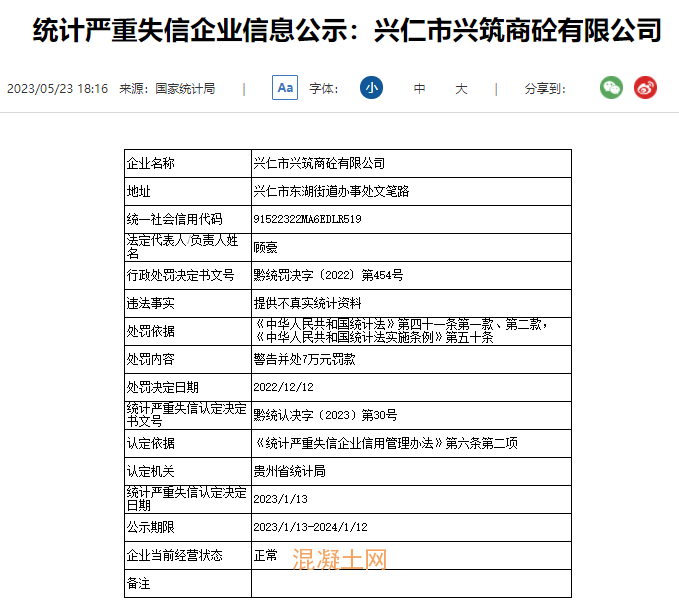
Task: Click the credit code 91522322MA6EDLR519 cell
Action: 308,219
